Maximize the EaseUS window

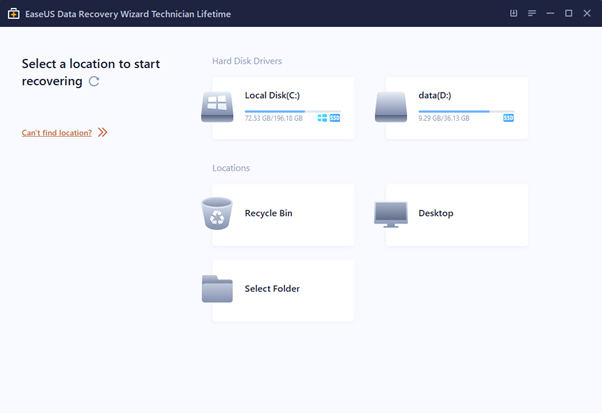(569, 13)
